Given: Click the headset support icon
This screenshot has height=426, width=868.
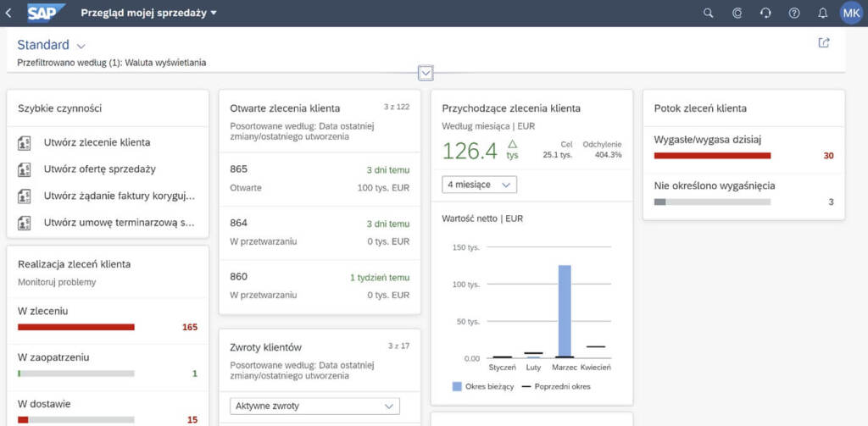Looking at the screenshot, I should pyautogui.click(x=765, y=14).
